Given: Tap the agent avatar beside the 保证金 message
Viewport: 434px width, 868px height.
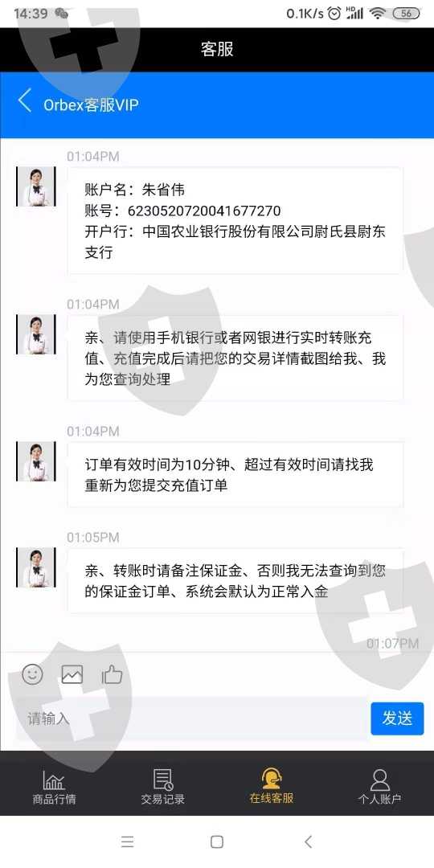Looking at the screenshot, I should [x=36, y=567].
